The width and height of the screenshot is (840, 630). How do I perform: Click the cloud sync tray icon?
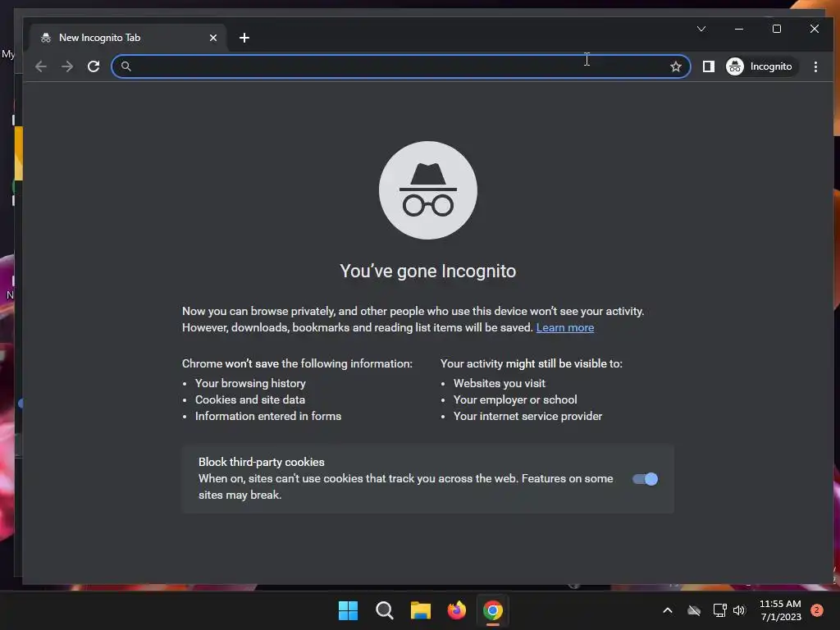point(694,610)
